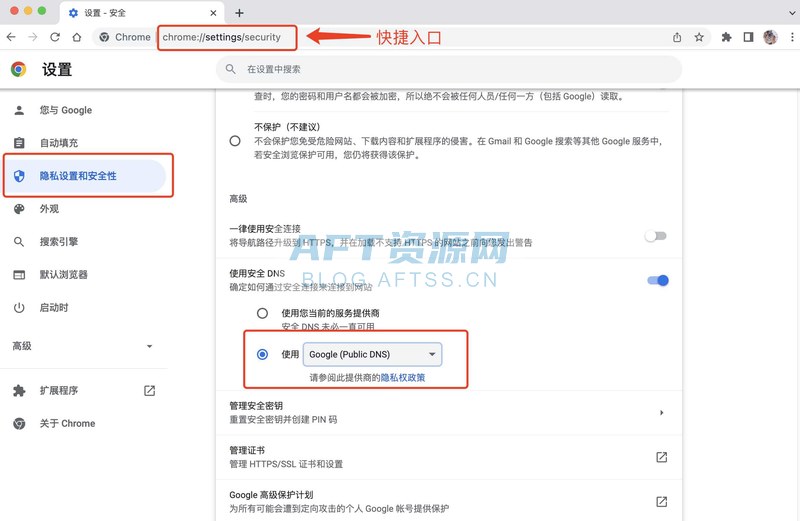
Task: Open external link icon for 管理证书
Action: pos(661,457)
